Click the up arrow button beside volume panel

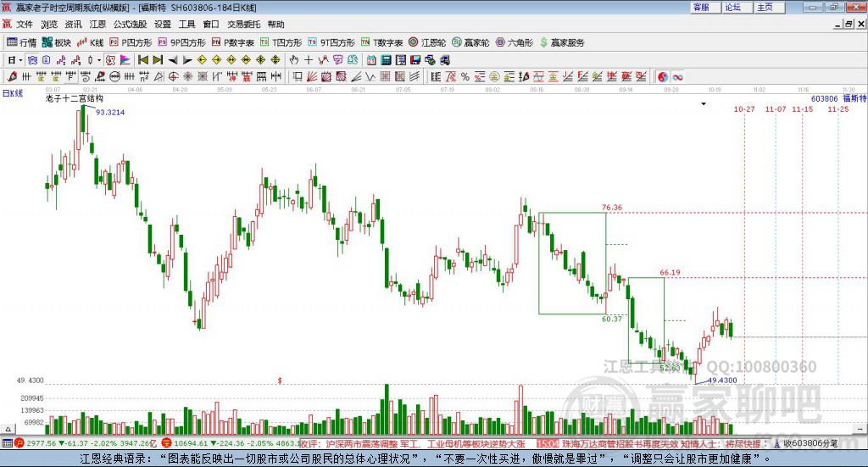coord(8,429)
